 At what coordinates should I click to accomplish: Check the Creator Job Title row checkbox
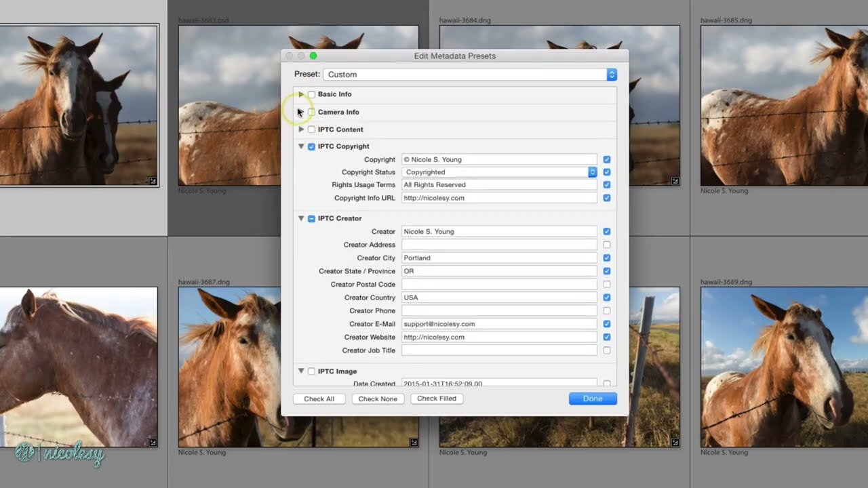(x=606, y=350)
